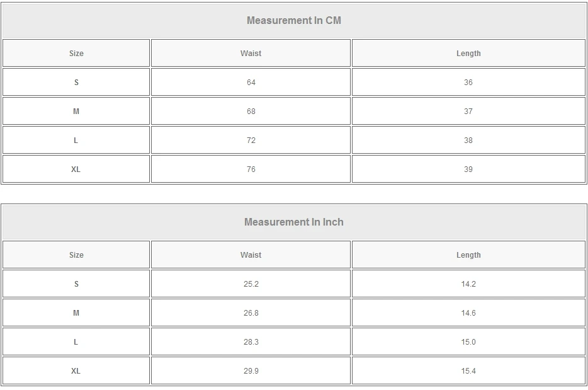Viewport: 588px width, 390px height.
Task: Click the length value 39 cell
Action: [468, 169]
